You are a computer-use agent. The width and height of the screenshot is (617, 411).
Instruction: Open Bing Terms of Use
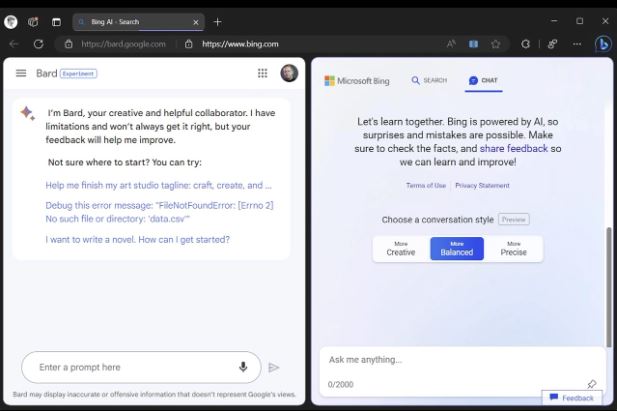coord(426,185)
